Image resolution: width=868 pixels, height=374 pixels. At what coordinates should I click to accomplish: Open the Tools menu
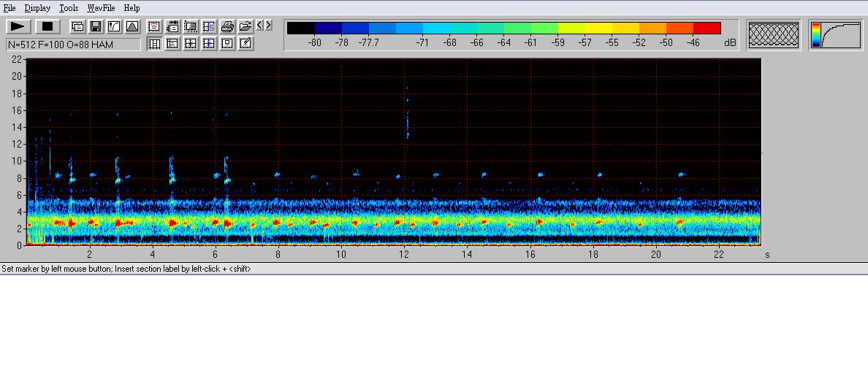click(69, 8)
